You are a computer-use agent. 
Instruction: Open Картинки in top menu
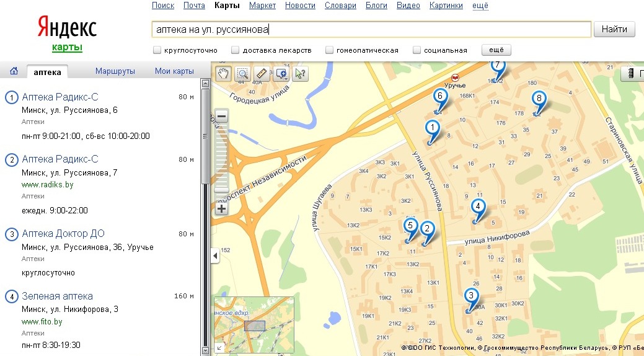(x=446, y=6)
